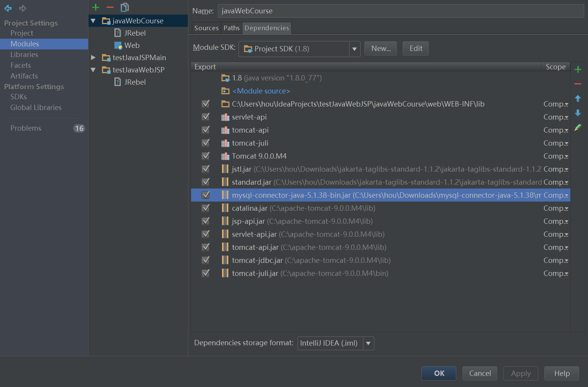Viewport: 588px width, 387px height.
Task: Open the Module SDK dropdown
Action: (x=354, y=49)
